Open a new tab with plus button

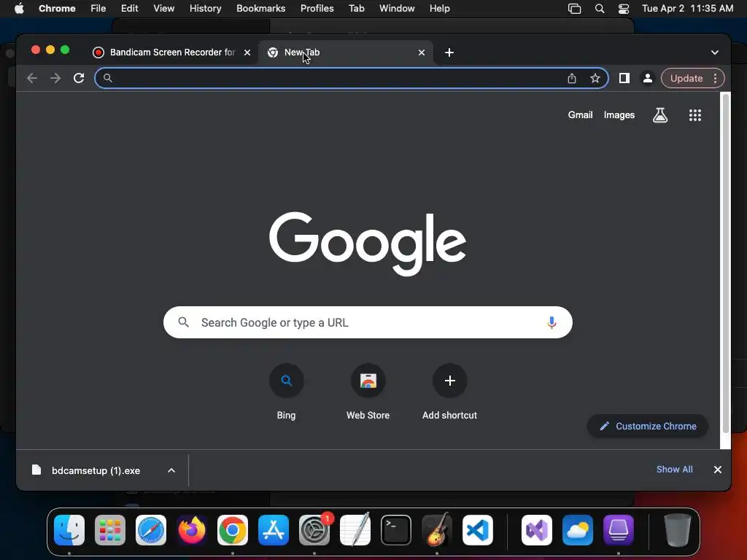click(x=449, y=52)
